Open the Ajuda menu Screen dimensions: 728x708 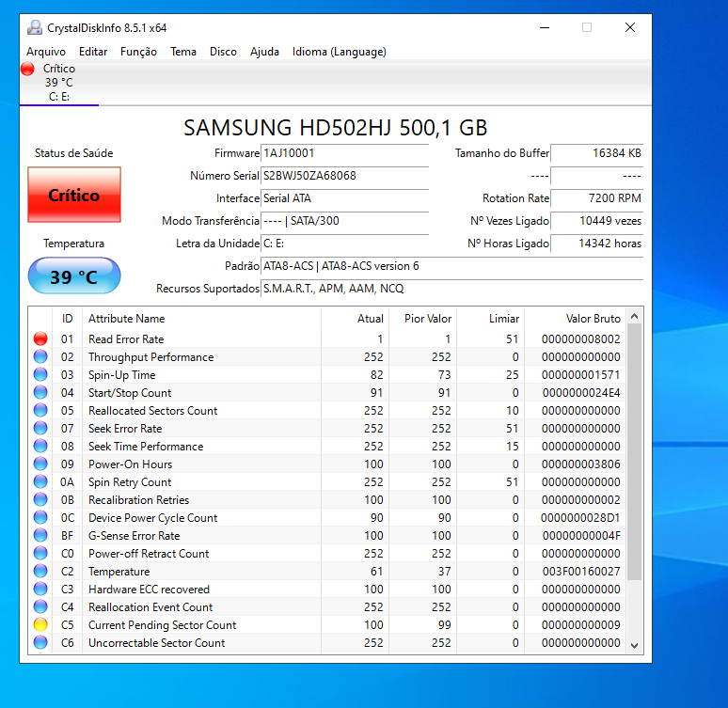click(x=264, y=52)
